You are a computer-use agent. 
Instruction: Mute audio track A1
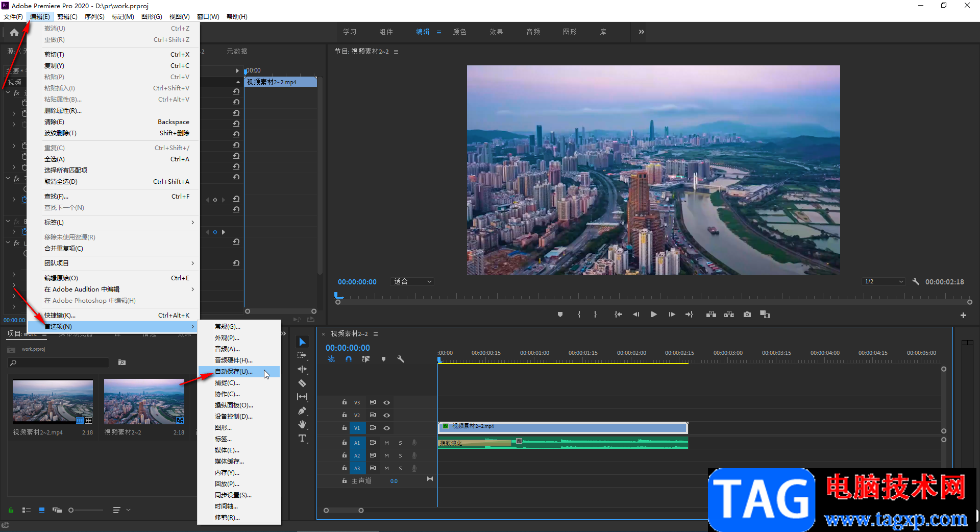tap(386, 443)
